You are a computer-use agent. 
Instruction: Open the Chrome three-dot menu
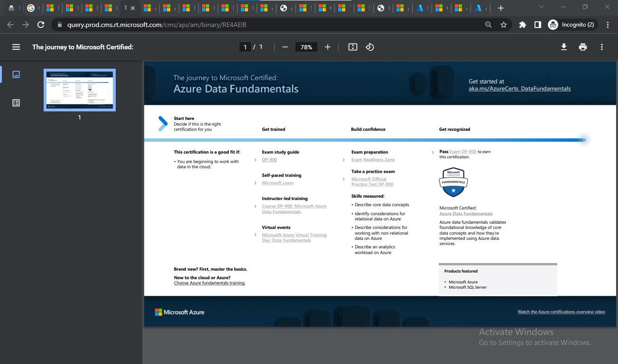pyautogui.click(x=608, y=25)
